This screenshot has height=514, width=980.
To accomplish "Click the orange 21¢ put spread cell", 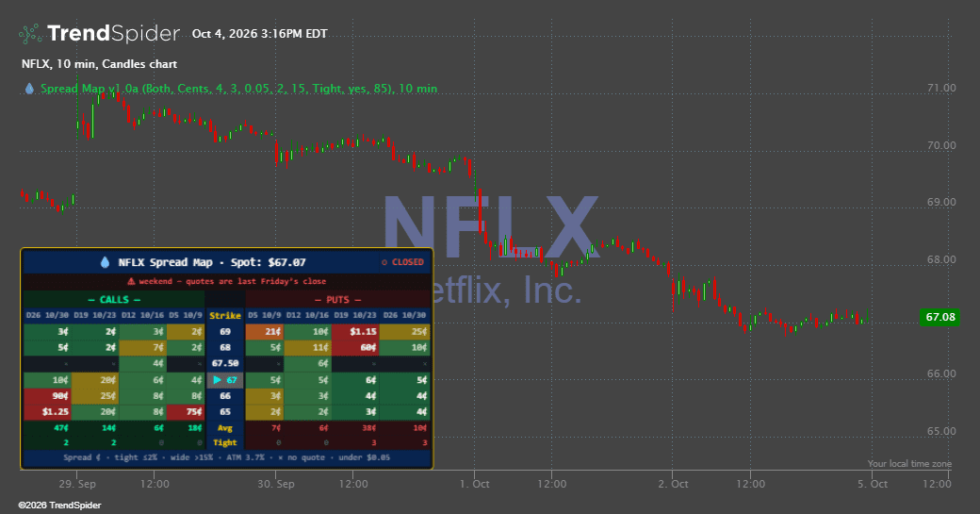I will tap(265, 332).
